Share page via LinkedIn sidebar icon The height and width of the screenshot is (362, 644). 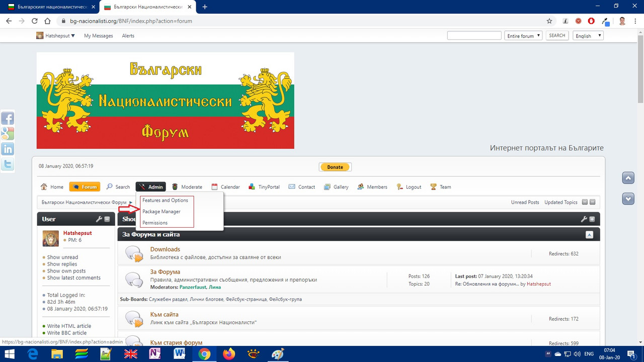8,149
